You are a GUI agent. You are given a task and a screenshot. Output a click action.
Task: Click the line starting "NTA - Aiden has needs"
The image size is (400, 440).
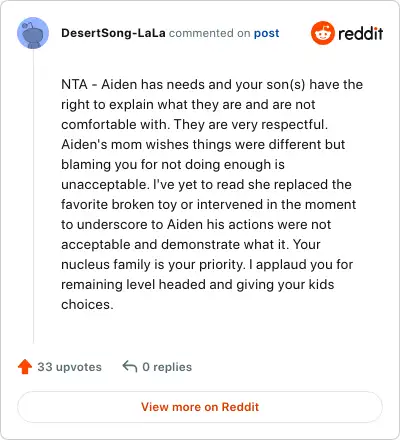point(212,84)
